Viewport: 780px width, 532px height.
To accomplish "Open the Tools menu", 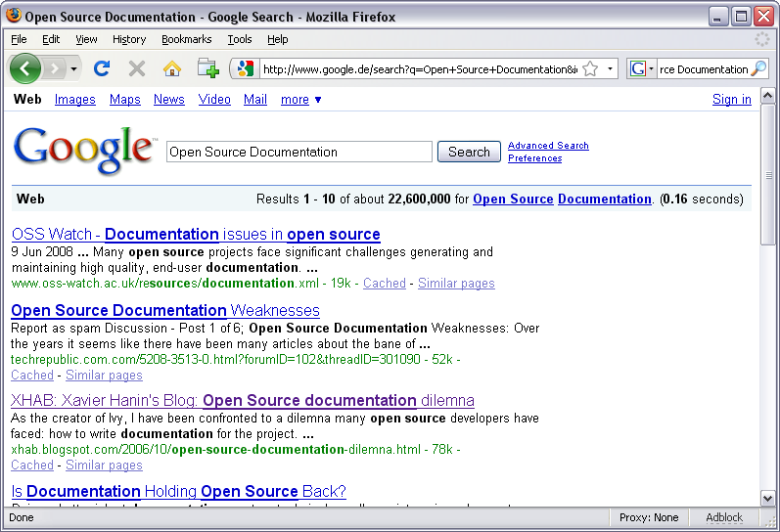I will (x=239, y=39).
